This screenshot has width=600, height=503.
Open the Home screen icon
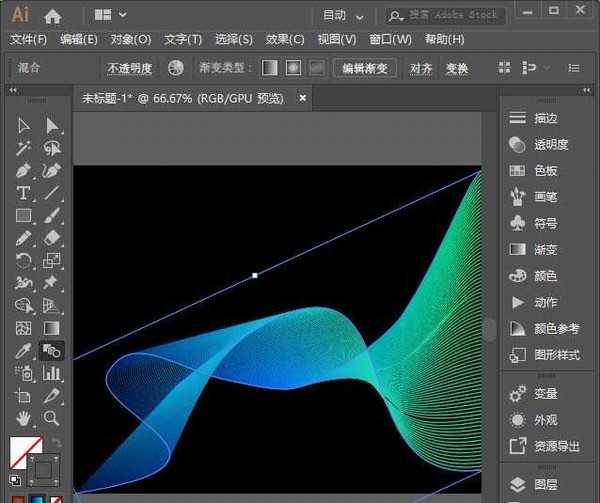pyautogui.click(x=53, y=15)
